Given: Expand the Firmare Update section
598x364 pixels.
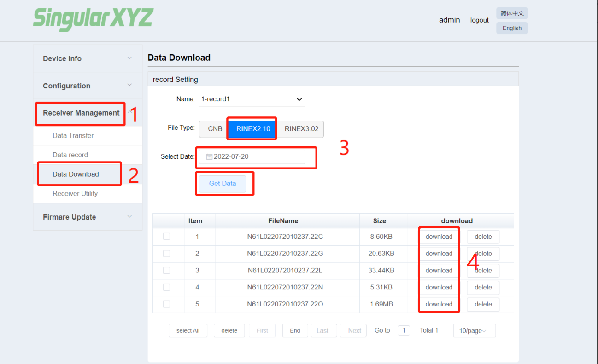Looking at the screenshot, I should (x=87, y=217).
